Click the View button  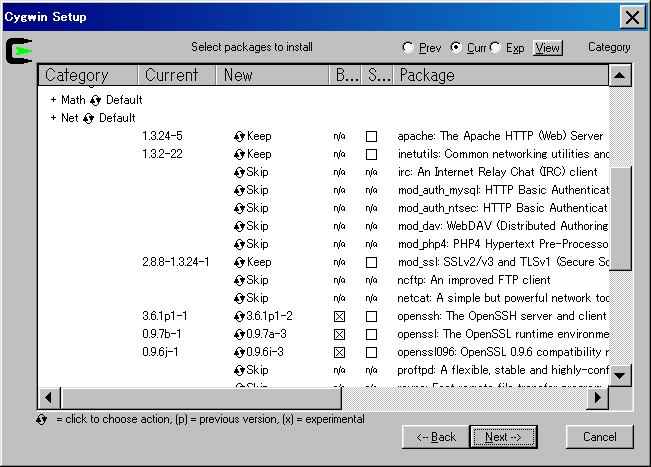pyautogui.click(x=548, y=48)
